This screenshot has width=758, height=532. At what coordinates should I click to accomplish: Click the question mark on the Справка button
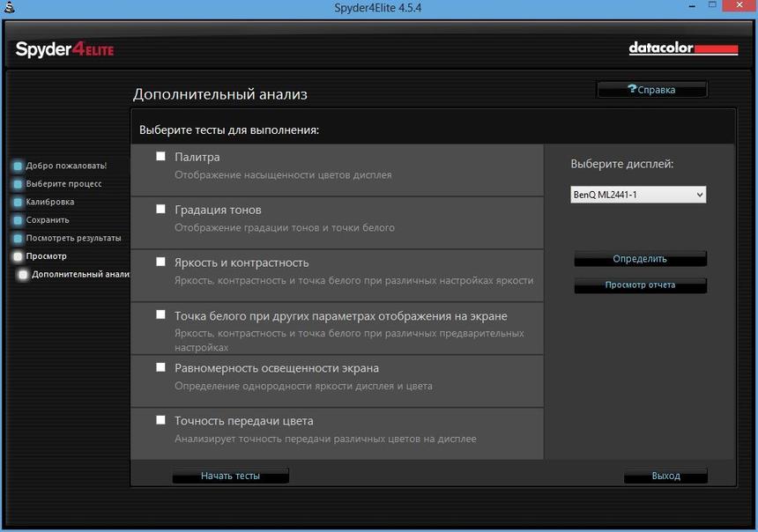(x=631, y=89)
